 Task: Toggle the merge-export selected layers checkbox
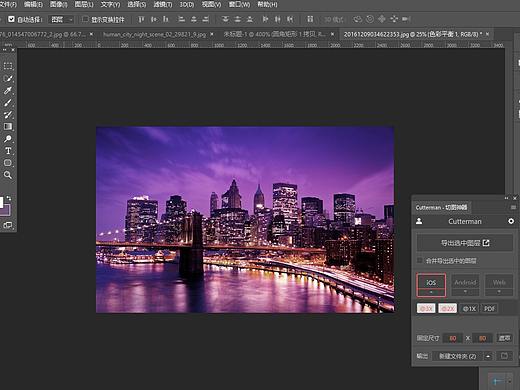pyautogui.click(x=420, y=260)
